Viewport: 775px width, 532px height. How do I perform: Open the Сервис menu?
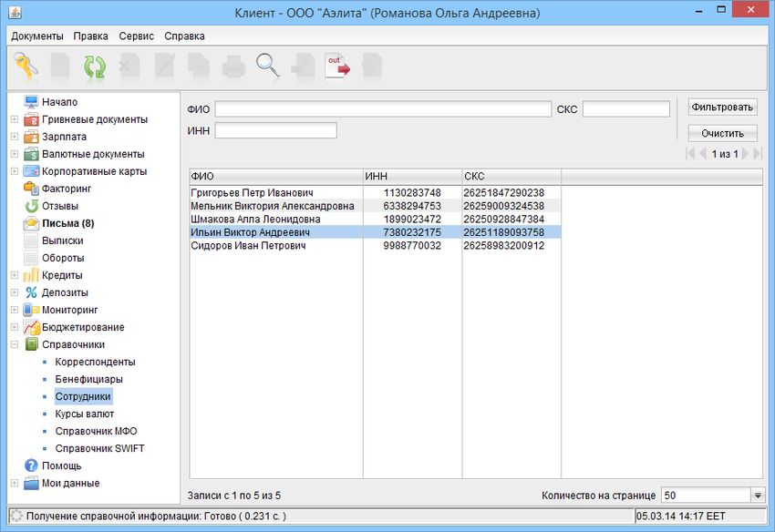(x=136, y=36)
